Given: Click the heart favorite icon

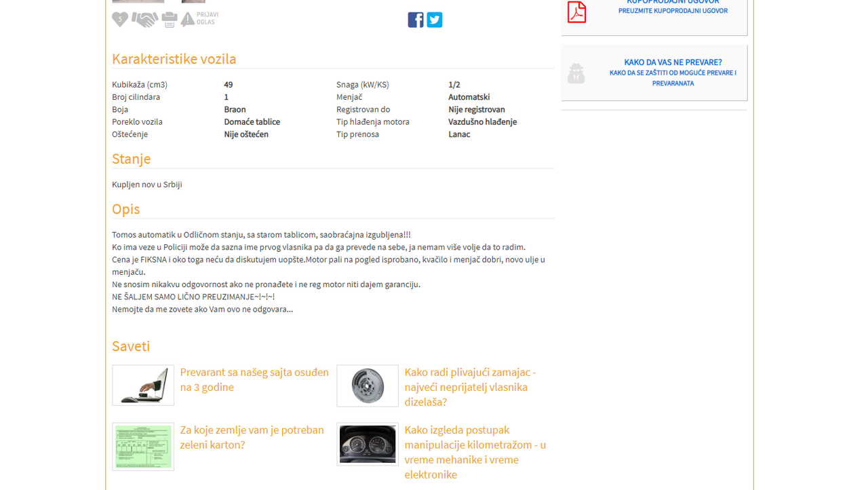Looking at the screenshot, I should pos(120,20).
